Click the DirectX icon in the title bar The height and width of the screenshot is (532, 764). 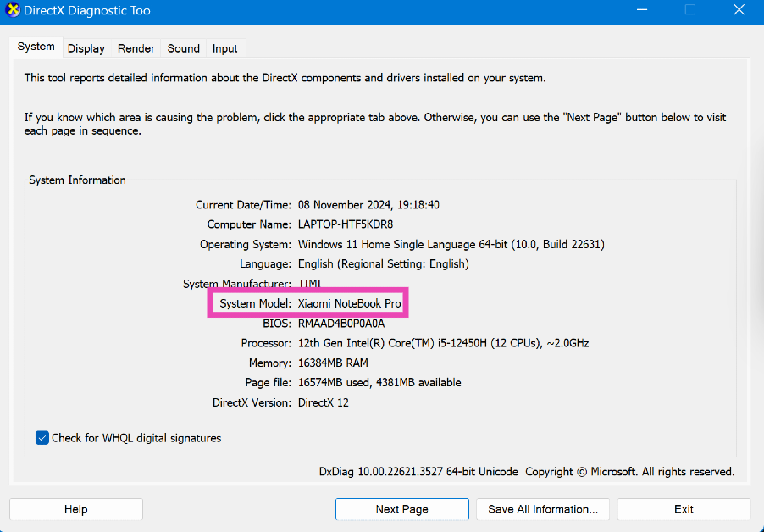coord(14,11)
